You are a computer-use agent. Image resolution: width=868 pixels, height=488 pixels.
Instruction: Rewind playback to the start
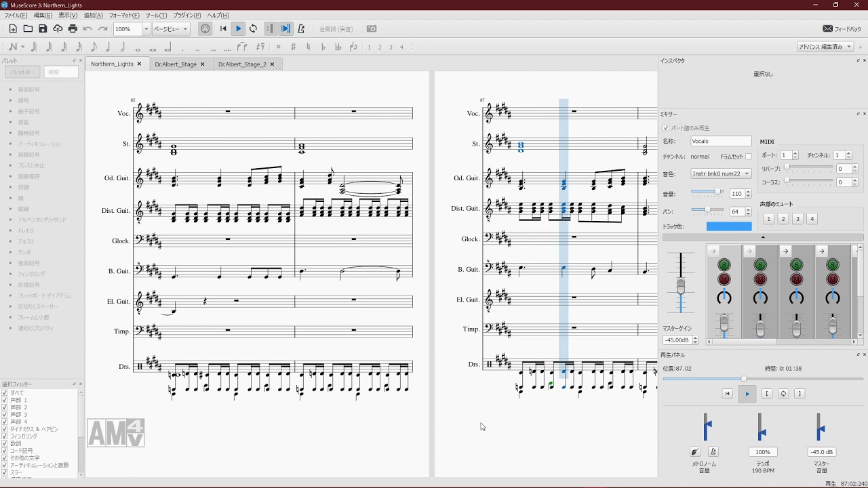click(x=223, y=28)
